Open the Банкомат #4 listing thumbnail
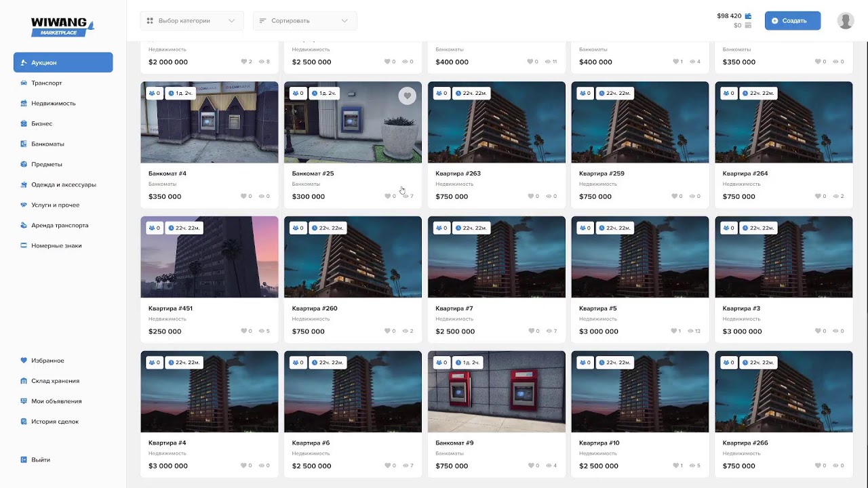Screen dimensions: 868x488 click(x=210, y=123)
